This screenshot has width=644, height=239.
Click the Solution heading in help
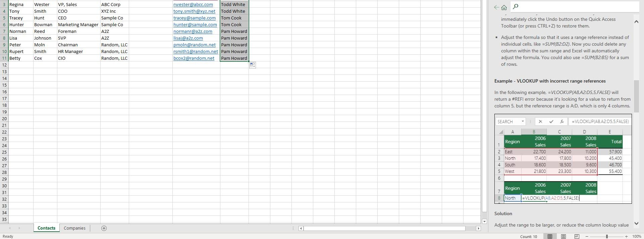coord(503,213)
